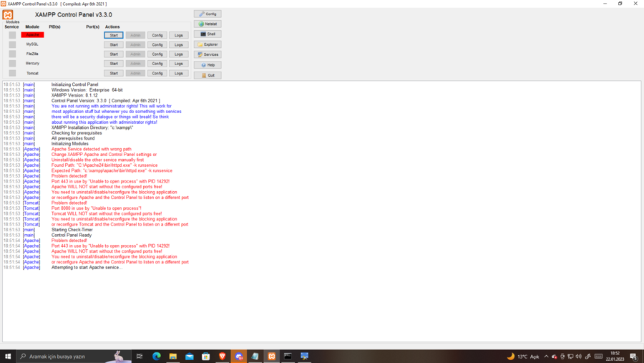Screen dimensions: 644x363
Task: Quit XAMPP using the Quit button
Action: click(208, 75)
